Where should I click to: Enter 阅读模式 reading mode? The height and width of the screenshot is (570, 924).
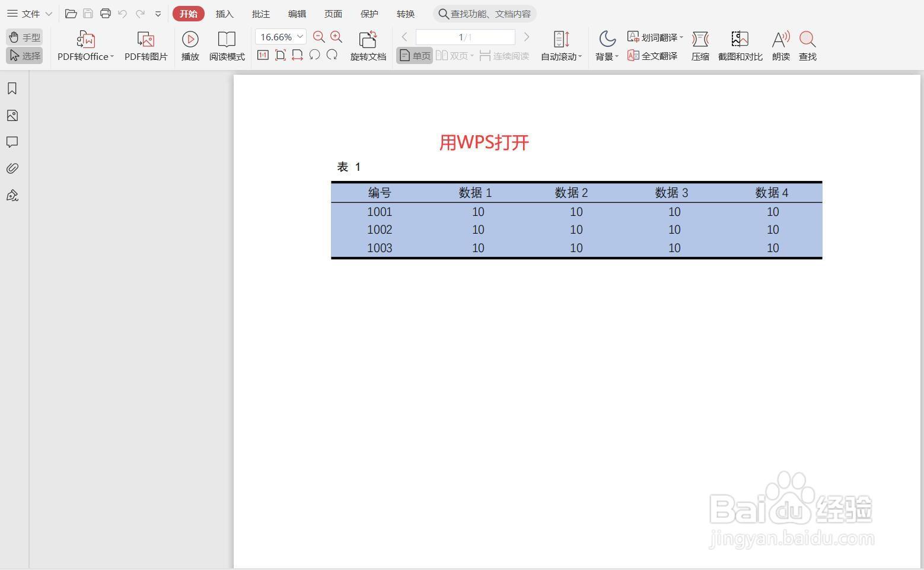[x=227, y=46]
